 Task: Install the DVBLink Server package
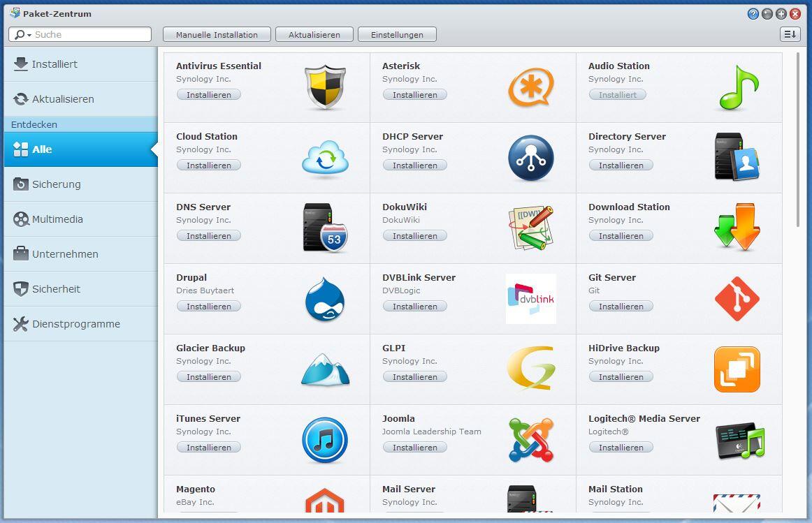pos(415,307)
